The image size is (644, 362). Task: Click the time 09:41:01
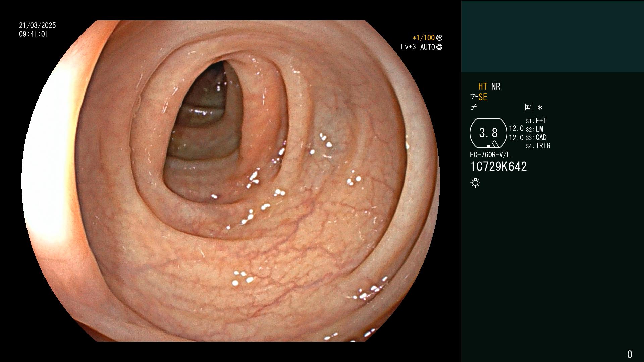(x=34, y=34)
